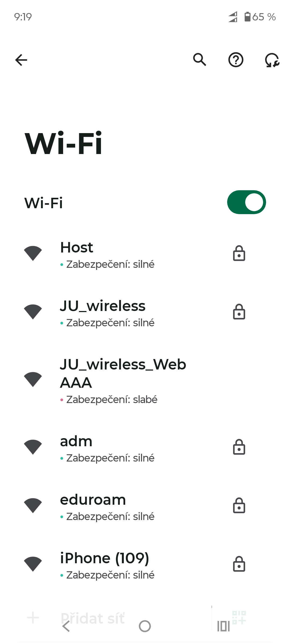Open the recent apps navigation button
Viewport: 290px width, 644px height.
[x=223, y=626]
